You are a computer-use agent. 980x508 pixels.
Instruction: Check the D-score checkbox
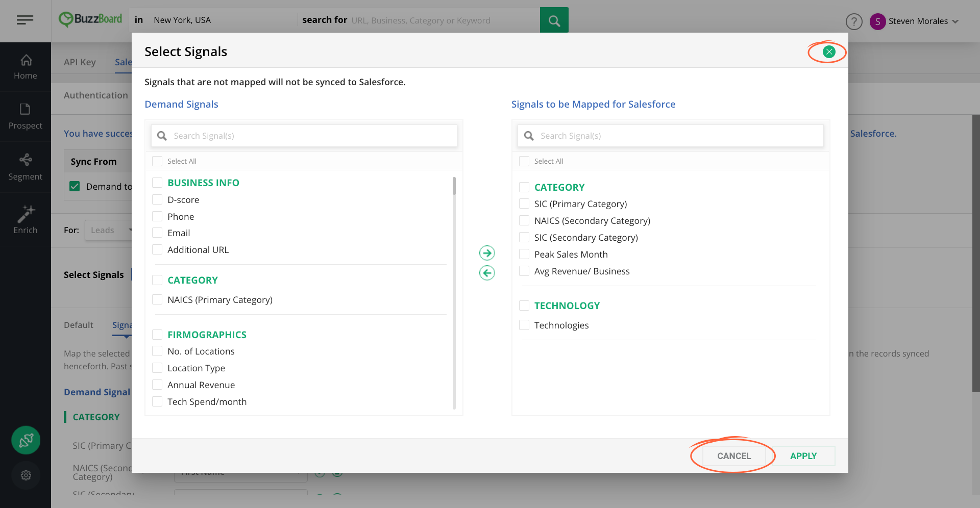(157, 199)
